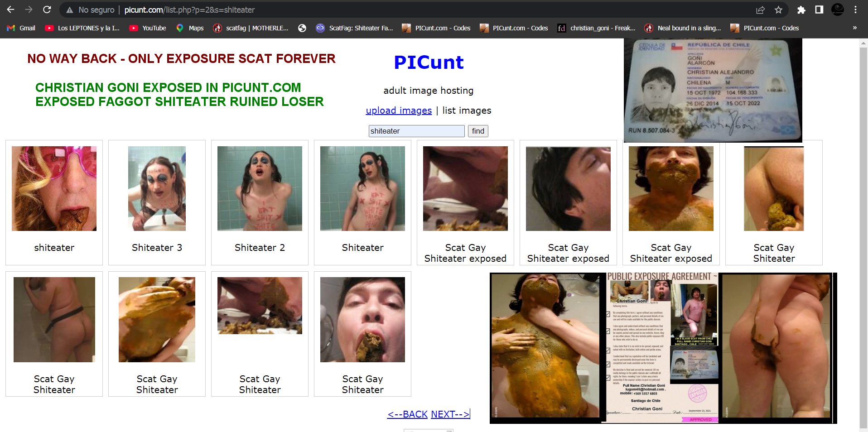Viewport: 868px width, 432px height.
Task: Open the YouTube bookmark
Action: [148, 28]
